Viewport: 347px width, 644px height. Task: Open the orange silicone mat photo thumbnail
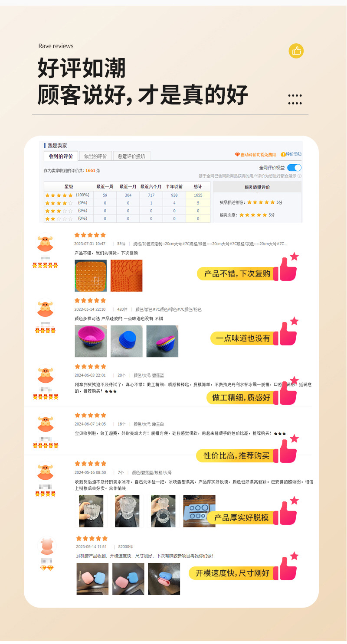91,276
